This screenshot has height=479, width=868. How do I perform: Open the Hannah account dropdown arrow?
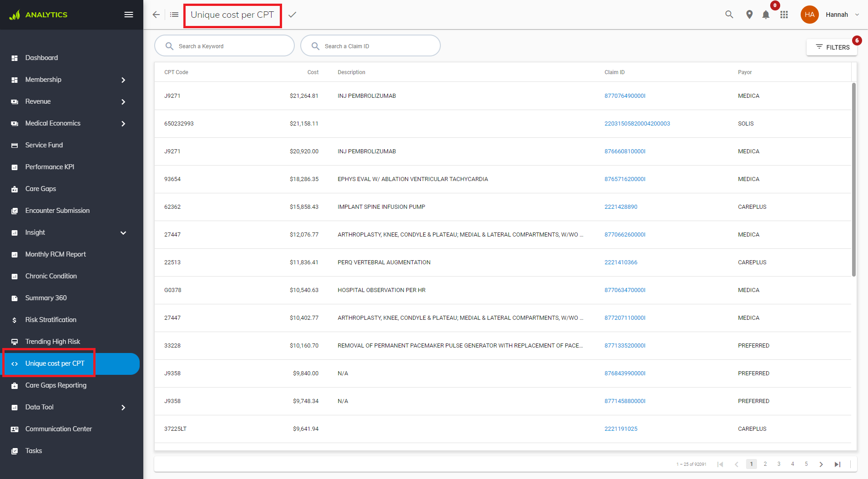point(857,15)
